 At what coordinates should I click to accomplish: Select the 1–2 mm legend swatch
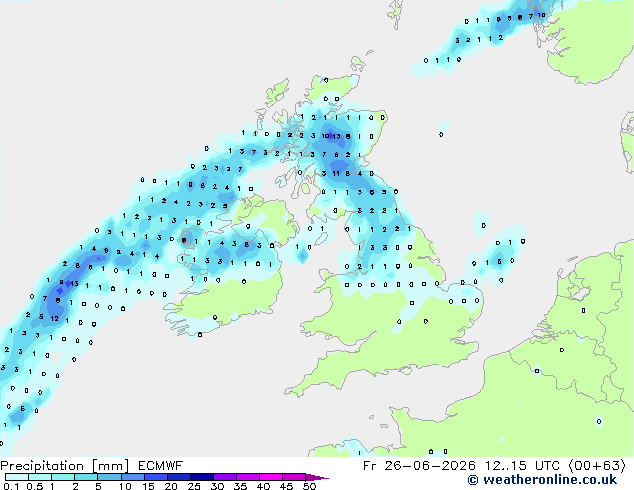(63, 477)
